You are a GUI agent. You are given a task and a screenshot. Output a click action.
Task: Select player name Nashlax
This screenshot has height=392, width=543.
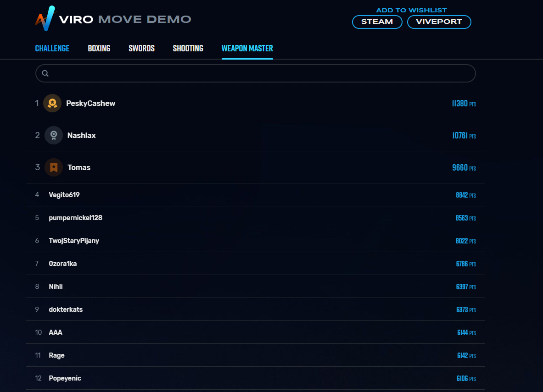[x=81, y=135]
